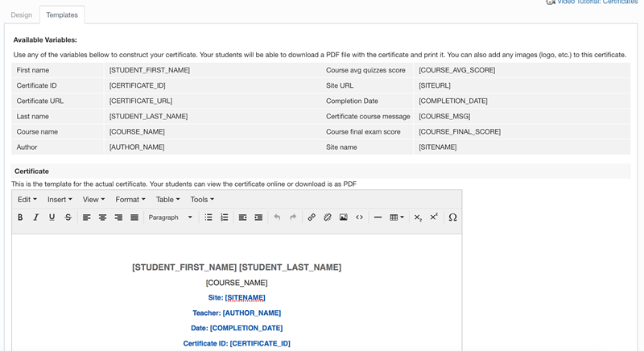The height and width of the screenshot is (352, 644).
Task: Click the 'Completion Date' label cell
Action: tap(352, 101)
